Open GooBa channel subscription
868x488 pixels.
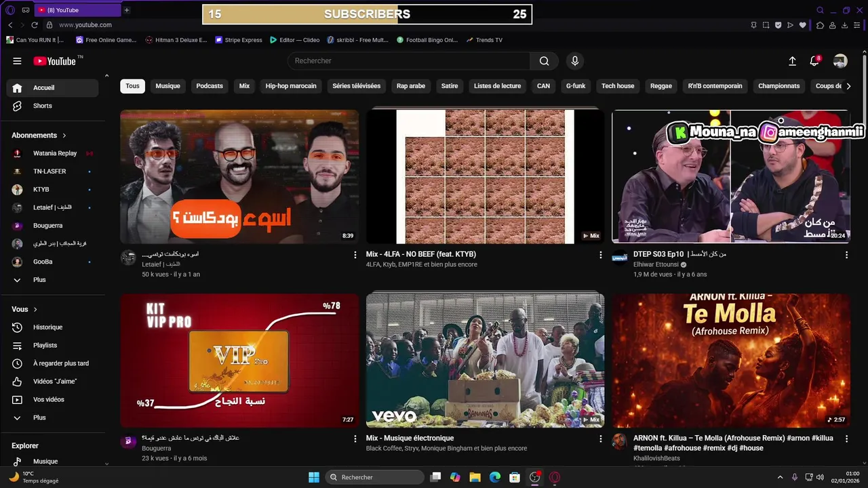pos(53,262)
